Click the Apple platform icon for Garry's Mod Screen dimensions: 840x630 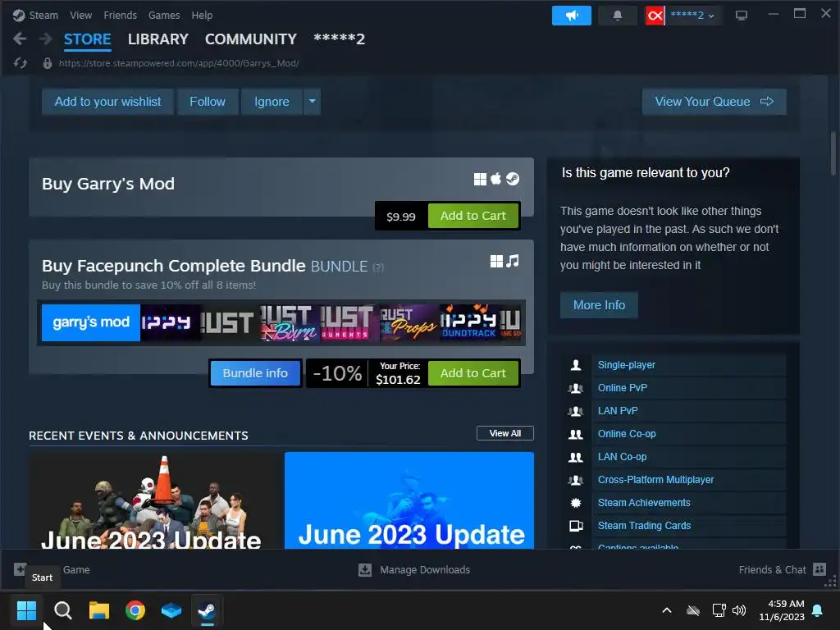(496, 178)
